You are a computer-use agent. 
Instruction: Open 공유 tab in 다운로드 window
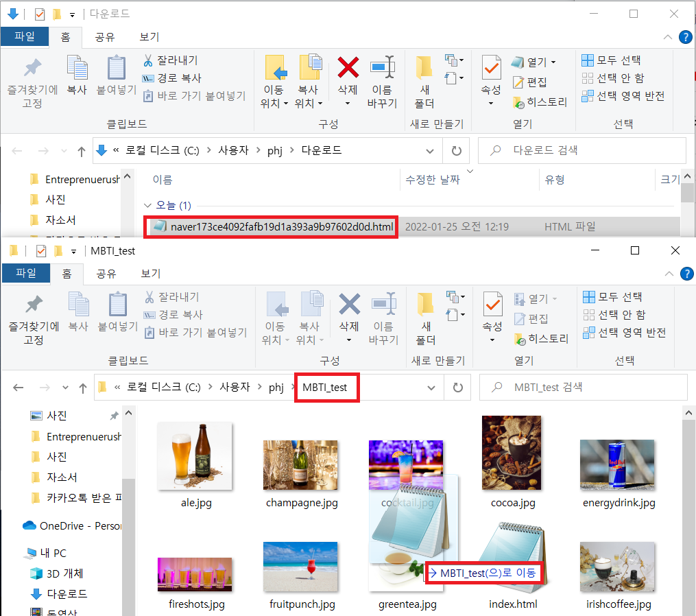105,37
